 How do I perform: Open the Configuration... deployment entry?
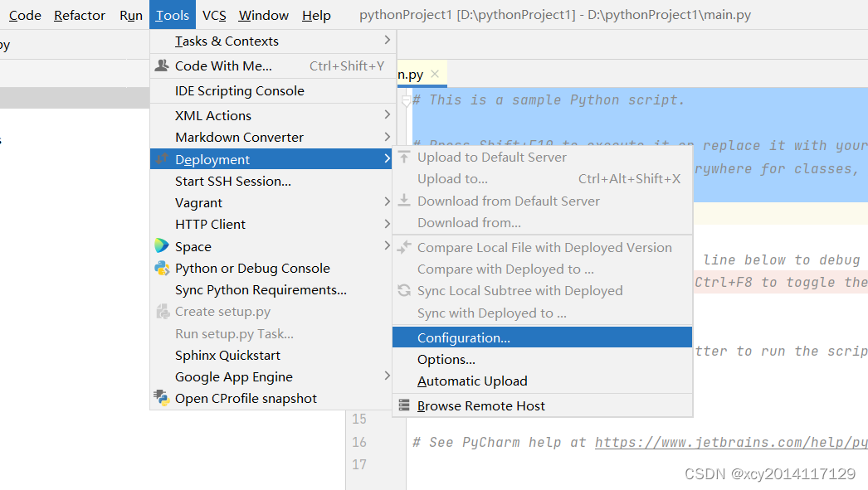[x=463, y=337]
